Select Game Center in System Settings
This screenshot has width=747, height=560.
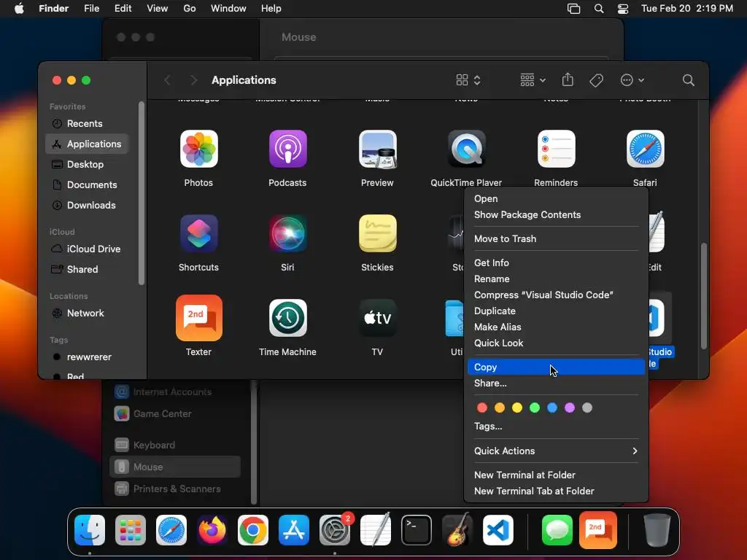coord(175,414)
